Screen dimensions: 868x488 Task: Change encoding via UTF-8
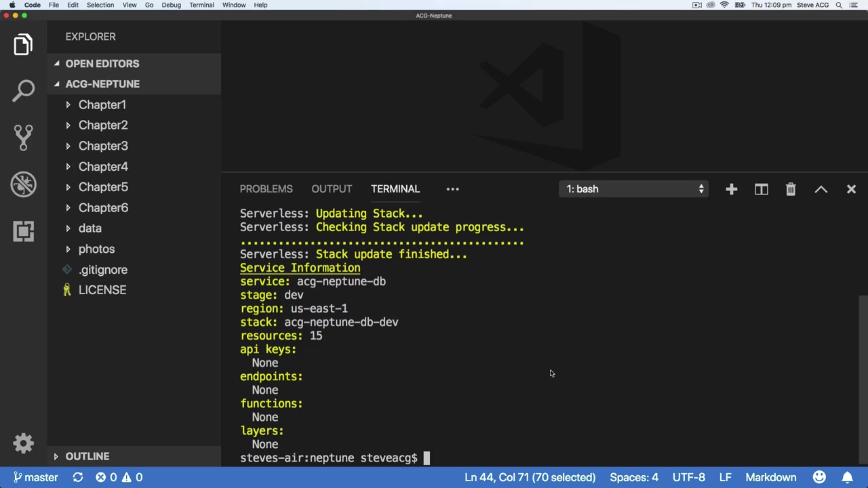click(x=688, y=477)
